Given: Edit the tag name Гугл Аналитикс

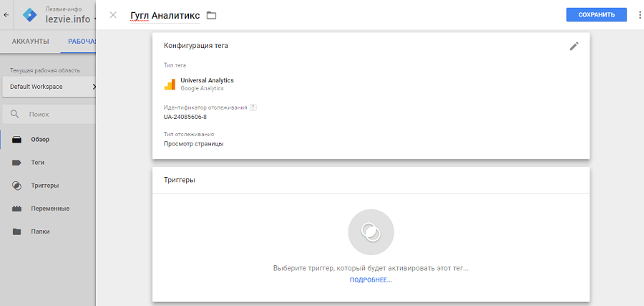Looking at the screenshot, I should point(165,15).
